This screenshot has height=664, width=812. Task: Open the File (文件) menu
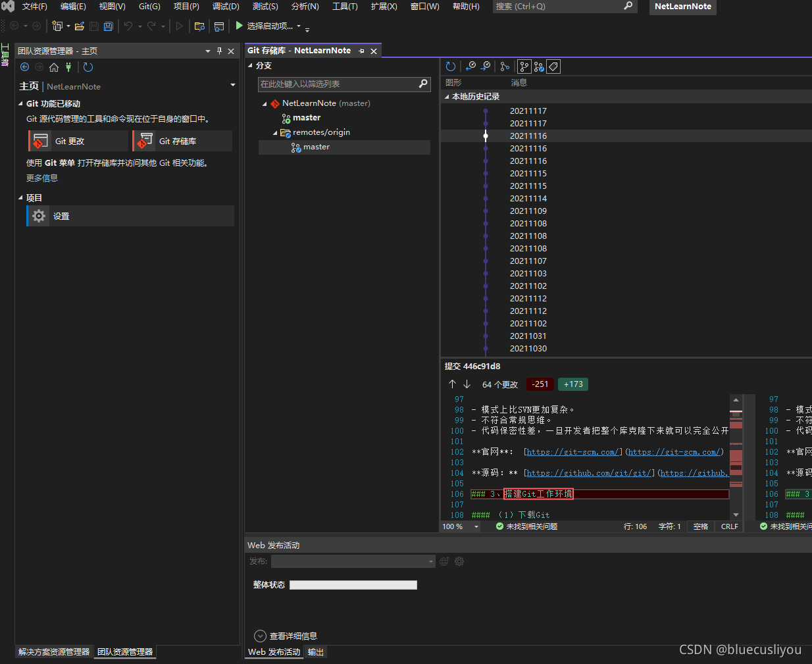pyautogui.click(x=35, y=7)
